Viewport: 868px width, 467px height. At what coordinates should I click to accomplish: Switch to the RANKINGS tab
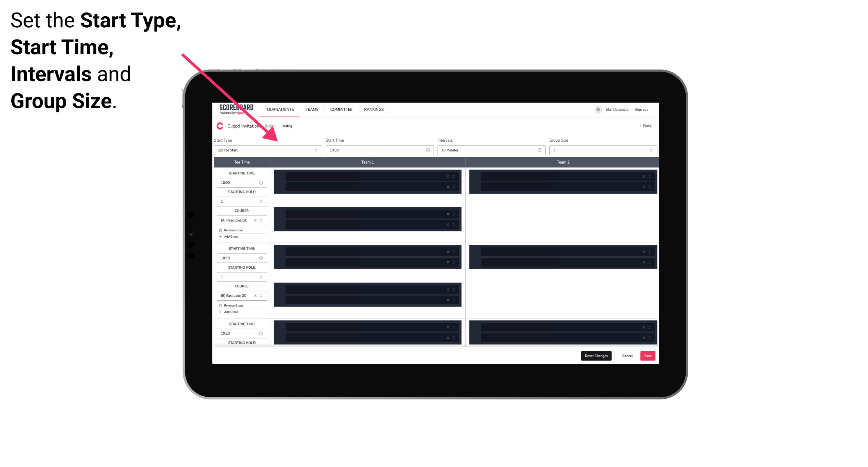point(374,109)
